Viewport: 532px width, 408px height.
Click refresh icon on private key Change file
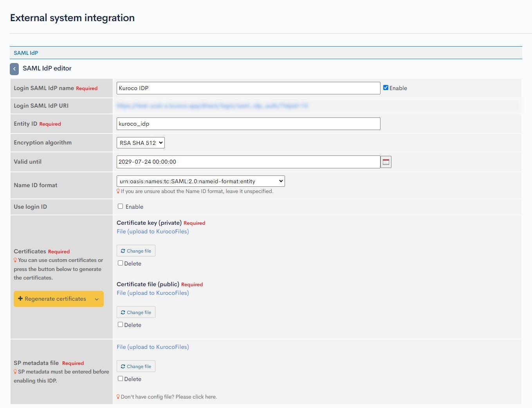123,251
